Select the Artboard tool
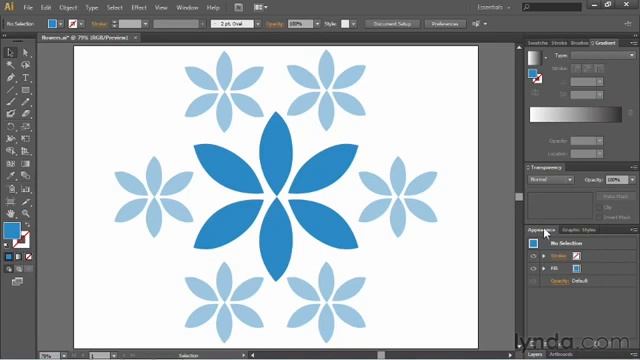Screen dimensions: 640x360 click(11, 201)
